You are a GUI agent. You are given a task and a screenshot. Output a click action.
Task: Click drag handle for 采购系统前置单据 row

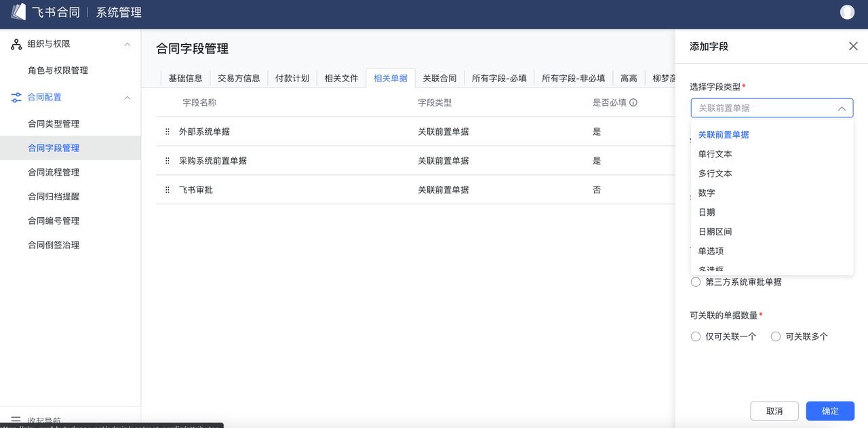[x=167, y=161]
